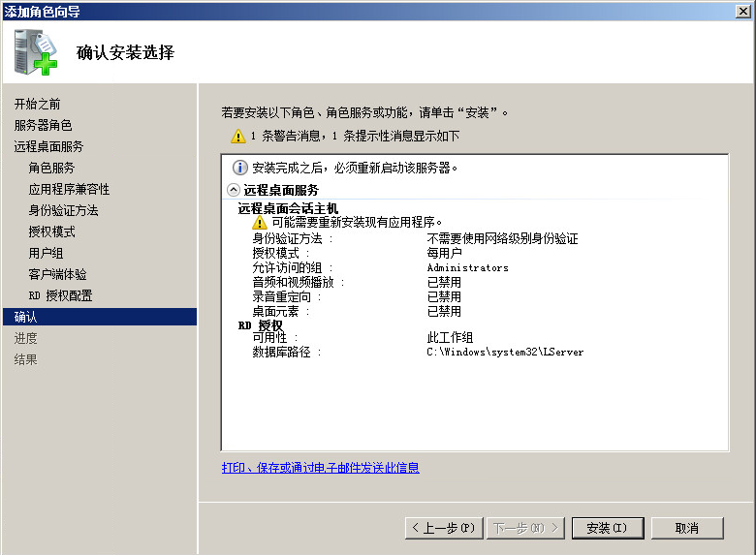Click the 此工作组 availability value
The height and width of the screenshot is (555, 756).
(451, 337)
